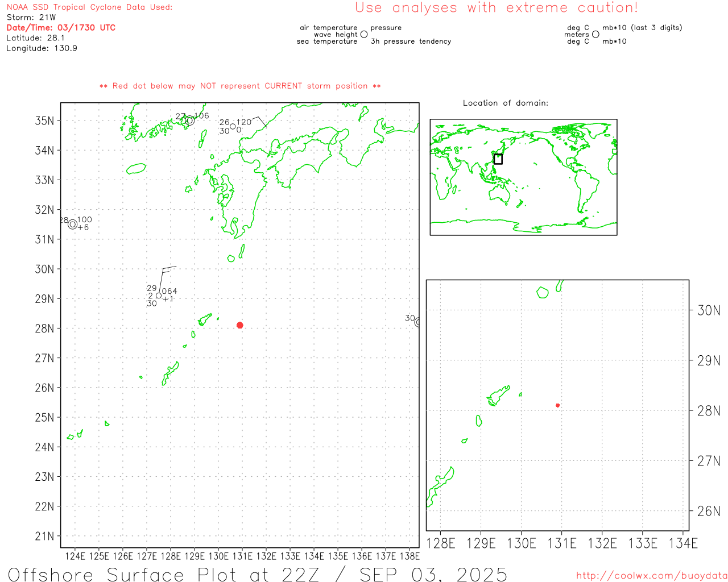Click the '+6' pressure tendency value
Screen dimensions: 728x582
83,228
